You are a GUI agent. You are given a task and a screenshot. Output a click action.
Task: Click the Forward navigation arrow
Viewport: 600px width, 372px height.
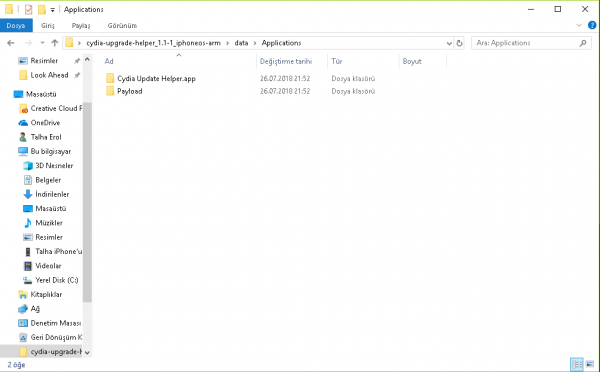tap(28, 43)
